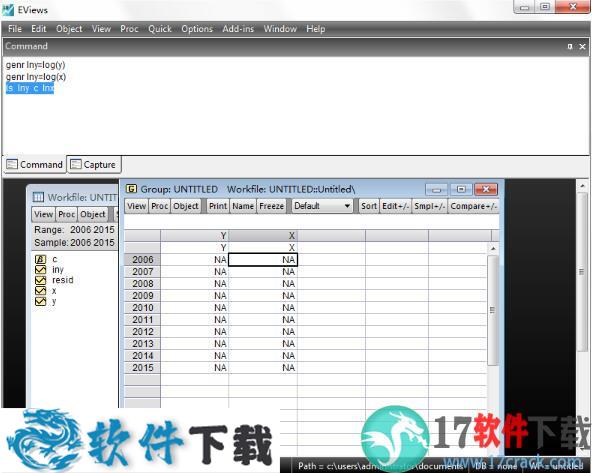The image size is (592, 473).
Task: Click the Y value cell for 2008
Action: point(194,284)
